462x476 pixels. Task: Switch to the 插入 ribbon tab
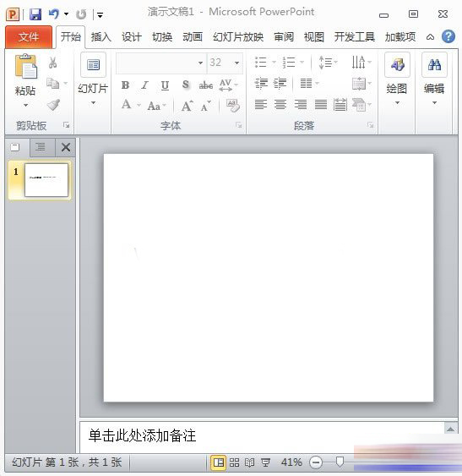pyautogui.click(x=101, y=37)
